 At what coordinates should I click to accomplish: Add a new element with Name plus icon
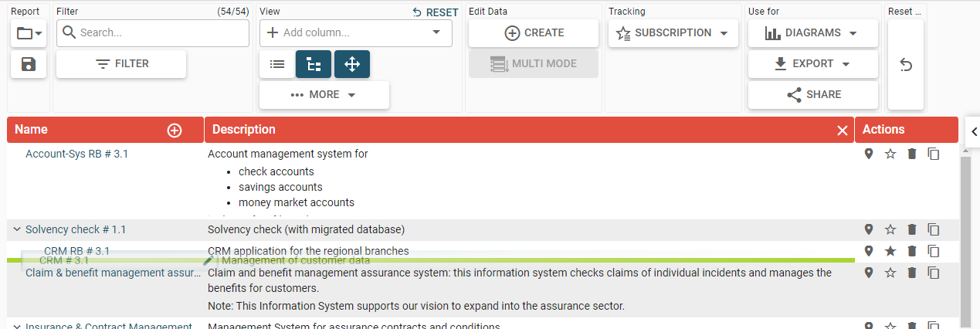(175, 131)
